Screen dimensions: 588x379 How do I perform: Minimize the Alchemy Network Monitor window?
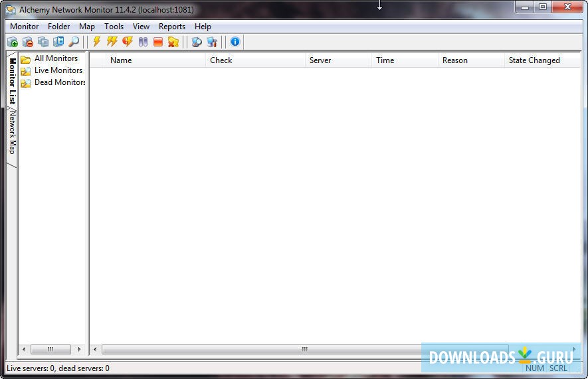(525, 7)
